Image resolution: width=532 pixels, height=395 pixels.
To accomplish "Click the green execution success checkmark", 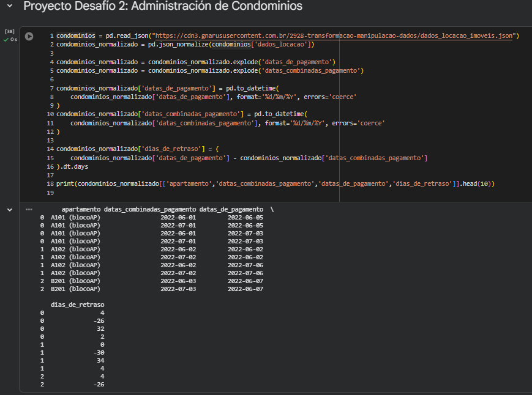I will point(6,39).
